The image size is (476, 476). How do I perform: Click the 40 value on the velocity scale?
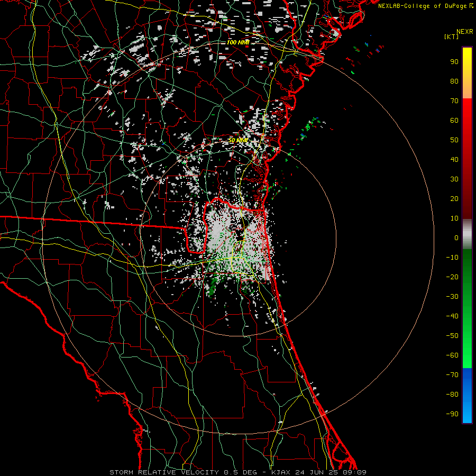click(x=454, y=159)
